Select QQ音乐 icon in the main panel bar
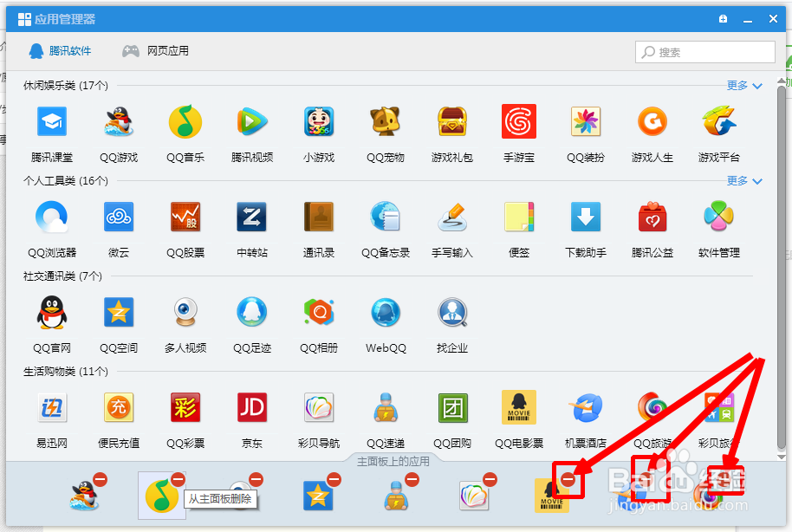 [162, 496]
